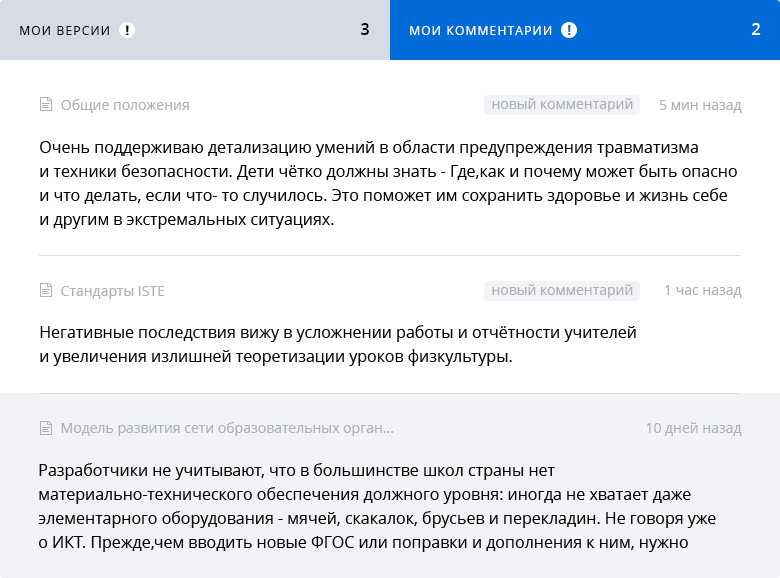Click the comments count number 2
This screenshot has height=578, width=780.
pos(756,30)
